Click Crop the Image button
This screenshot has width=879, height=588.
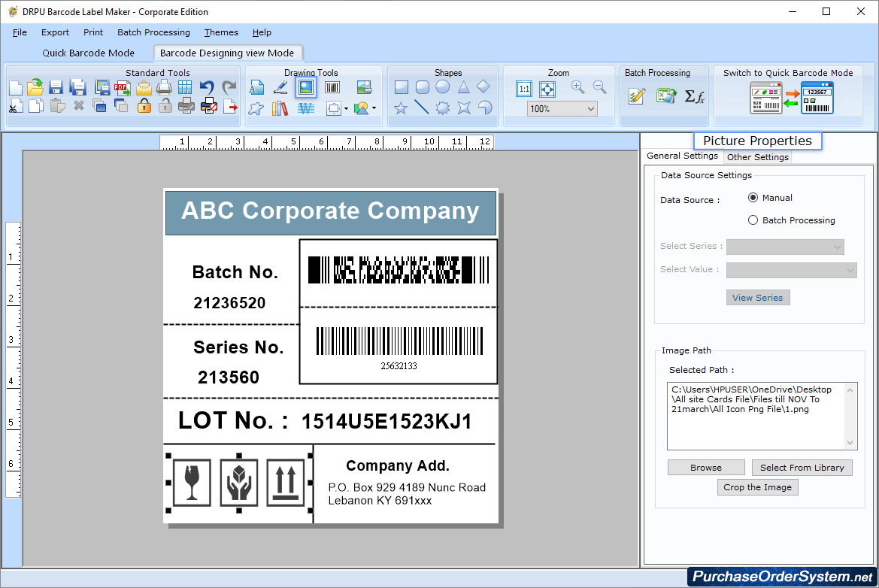pos(757,486)
